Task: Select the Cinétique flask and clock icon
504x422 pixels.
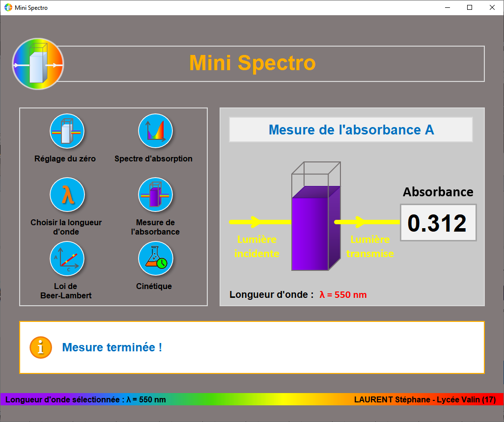Action: 155,259
